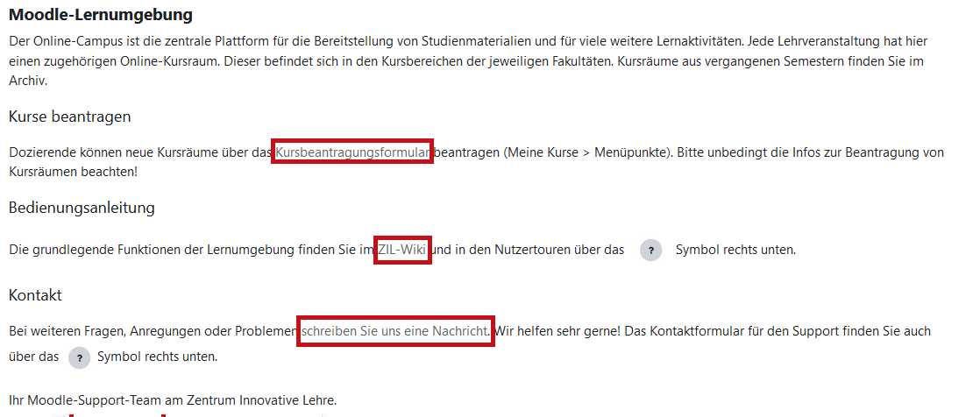Click the question mark icon in the Kontakt section
This screenshot has width=980, height=417.
(x=80, y=357)
